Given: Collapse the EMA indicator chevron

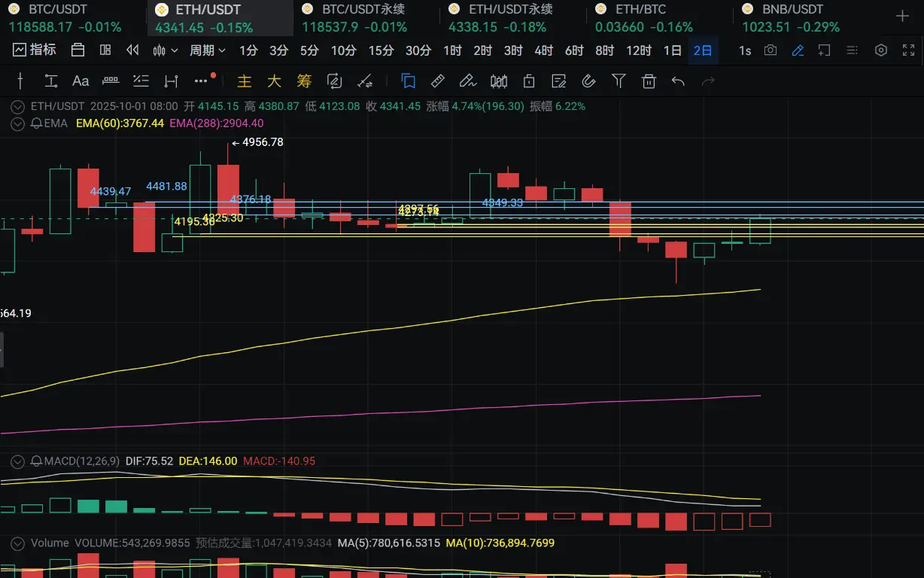Looking at the screenshot, I should [x=18, y=123].
